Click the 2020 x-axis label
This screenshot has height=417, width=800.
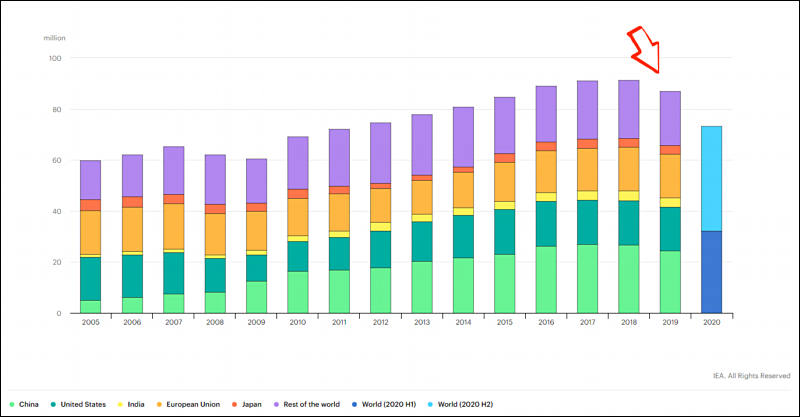tap(711, 323)
